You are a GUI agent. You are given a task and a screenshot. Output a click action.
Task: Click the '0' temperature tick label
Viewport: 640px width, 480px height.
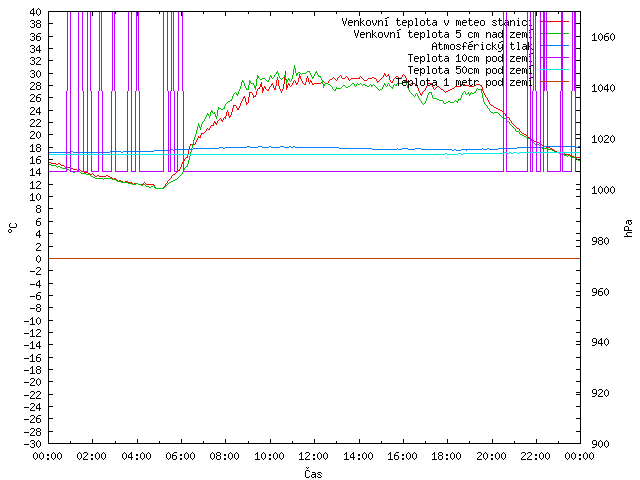click(38, 259)
